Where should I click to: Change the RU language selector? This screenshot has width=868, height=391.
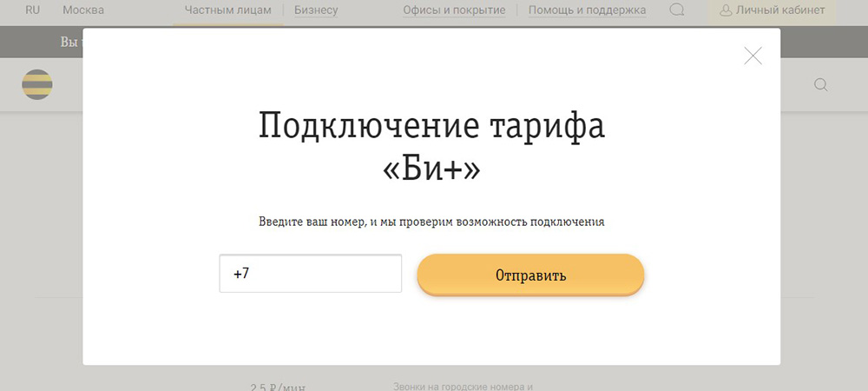33,10
